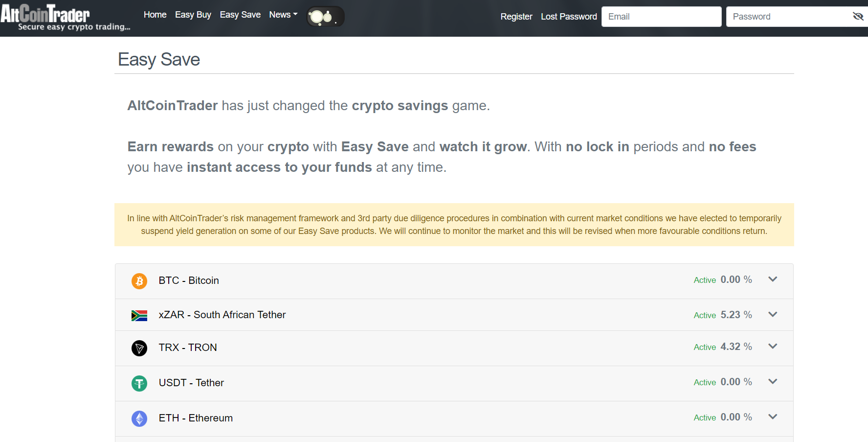Viewport: 868px width, 442px height.
Task: Click the 4.32 % rate value
Action: (736, 347)
